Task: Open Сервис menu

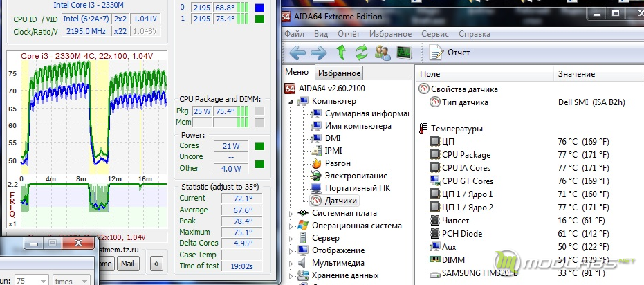Action: [x=435, y=34]
